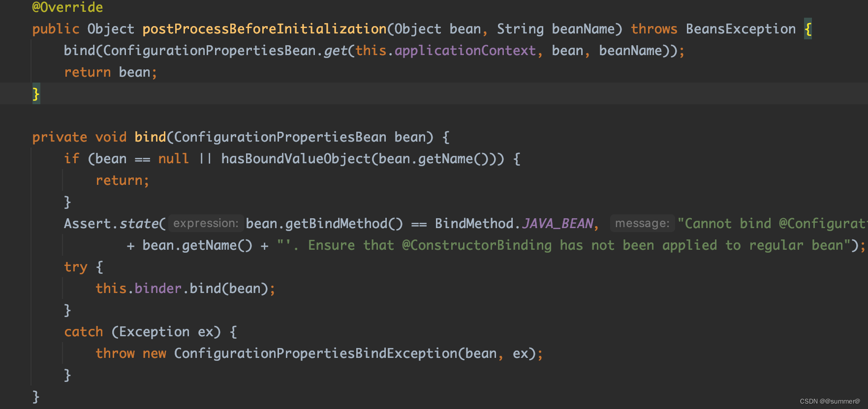Click the @Override annotation
Image resolution: width=868 pixels, height=409 pixels.
(x=67, y=7)
